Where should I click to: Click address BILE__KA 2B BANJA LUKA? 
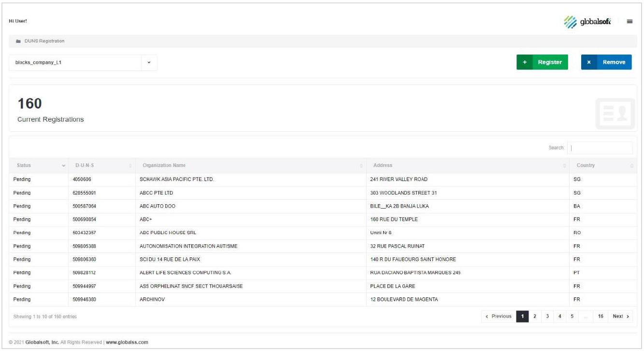coord(399,206)
